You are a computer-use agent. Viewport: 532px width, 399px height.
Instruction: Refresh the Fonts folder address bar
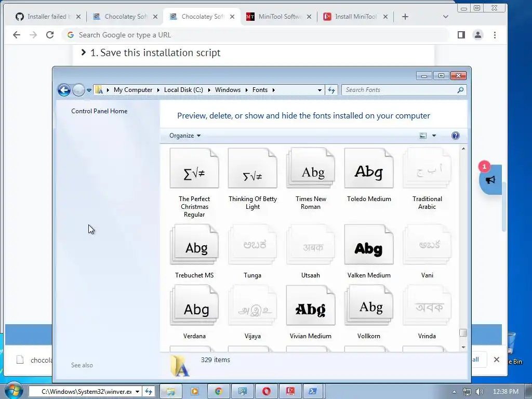click(x=331, y=90)
